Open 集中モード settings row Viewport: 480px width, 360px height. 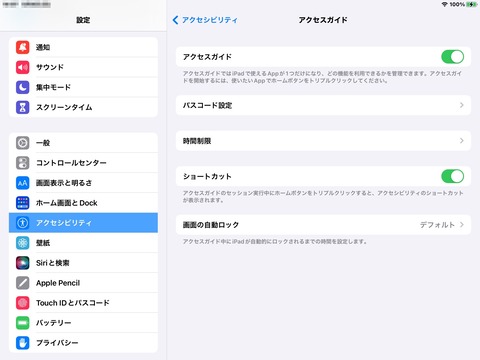point(83,87)
